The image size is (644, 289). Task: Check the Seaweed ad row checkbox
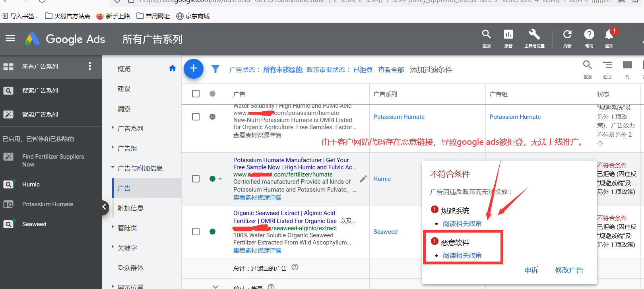point(196,231)
